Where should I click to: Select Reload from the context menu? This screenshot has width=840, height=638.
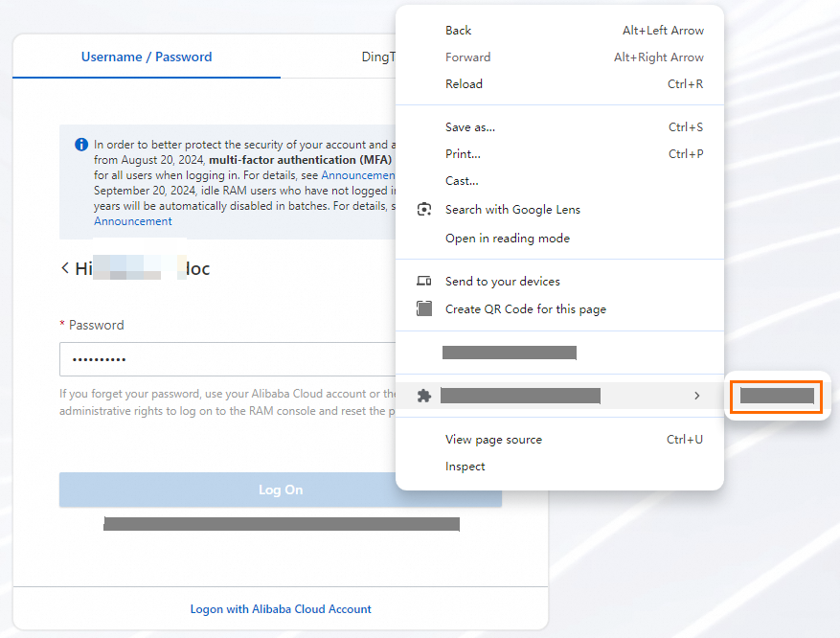tap(559, 84)
